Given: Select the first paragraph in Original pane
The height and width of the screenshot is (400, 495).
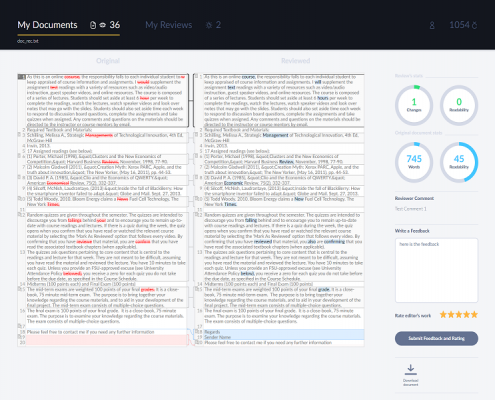Looking at the screenshot, I should coord(105,101).
